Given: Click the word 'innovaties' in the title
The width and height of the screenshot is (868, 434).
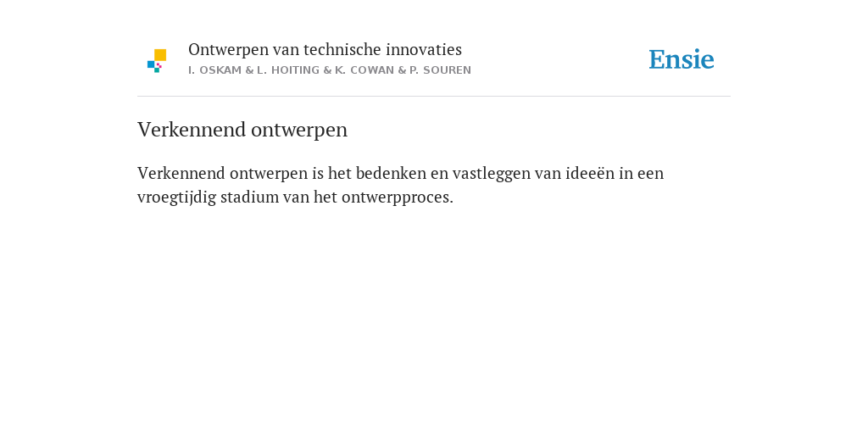Looking at the screenshot, I should coord(424,50).
